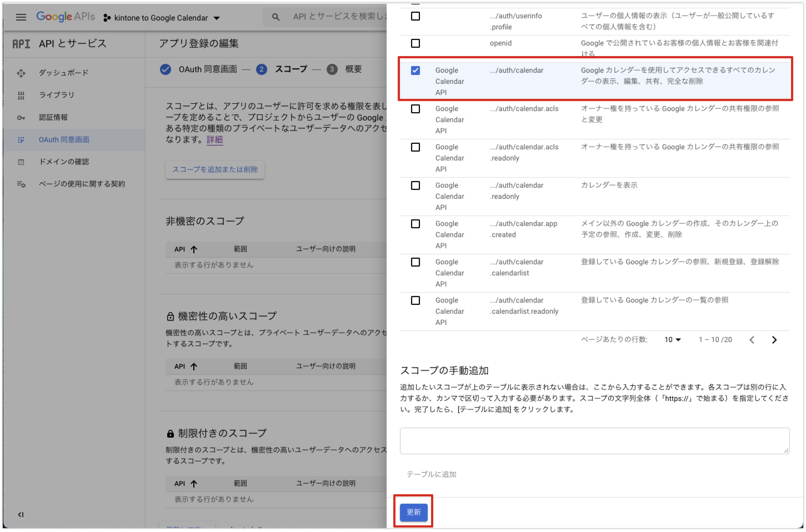Click the API logo beside API とサービス
This screenshot has width=806, height=532.
[21, 44]
